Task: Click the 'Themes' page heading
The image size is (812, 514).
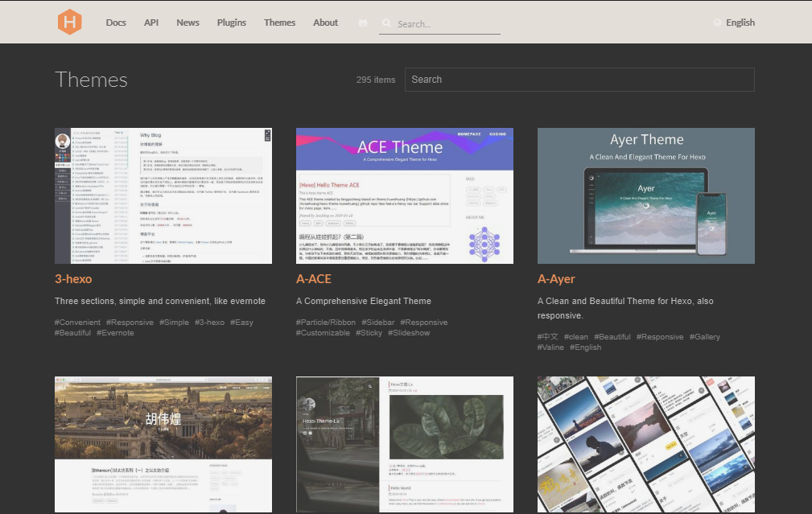Action: (x=91, y=80)
